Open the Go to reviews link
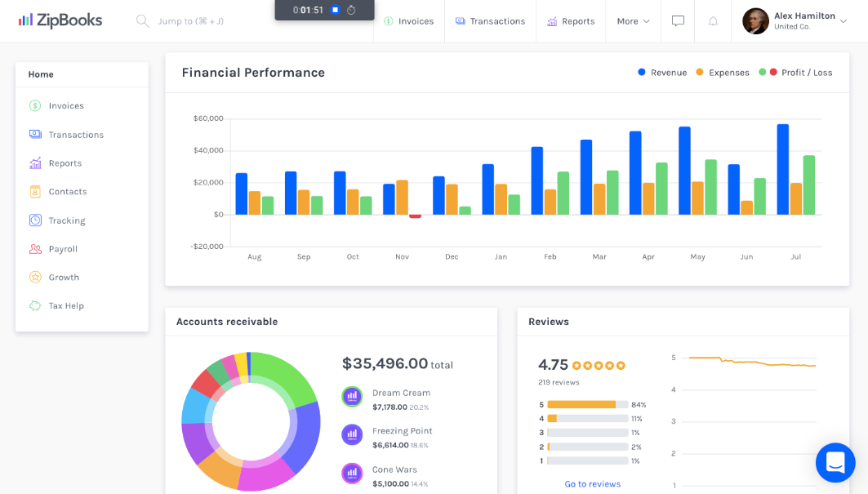Screen dimensions: 868x494 point(592,484)
